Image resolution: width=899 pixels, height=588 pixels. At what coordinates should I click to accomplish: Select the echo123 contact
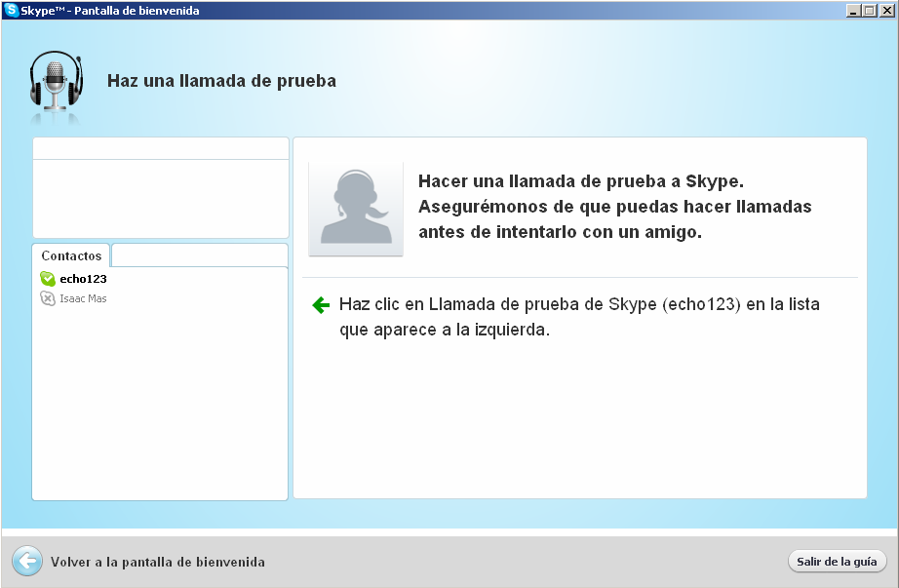click(x=83, y=279)
